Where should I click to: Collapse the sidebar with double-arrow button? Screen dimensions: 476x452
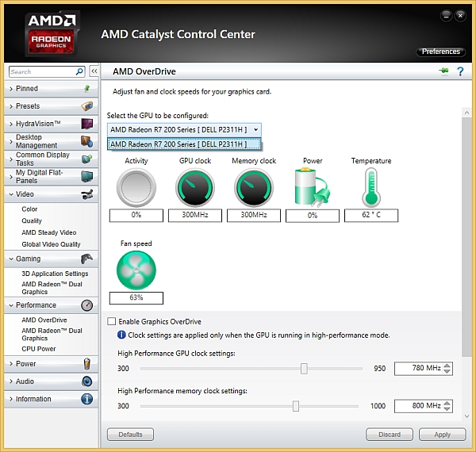click(x=94, y=71)
